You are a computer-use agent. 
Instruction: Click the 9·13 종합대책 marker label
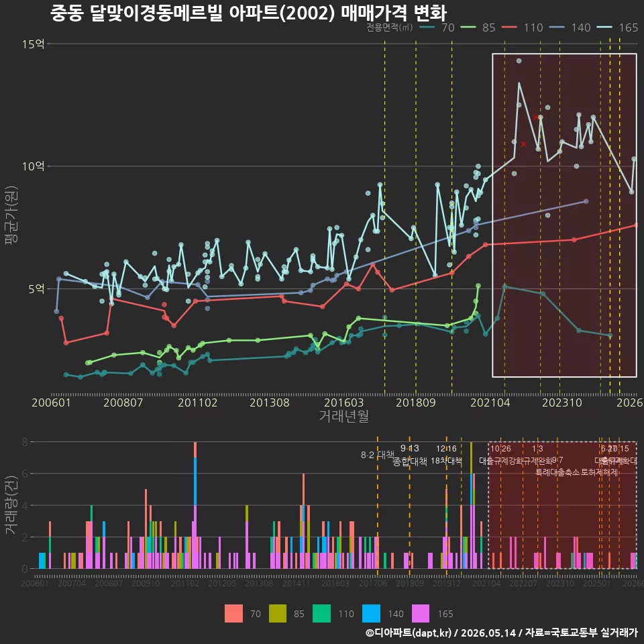tap(409, 455)
